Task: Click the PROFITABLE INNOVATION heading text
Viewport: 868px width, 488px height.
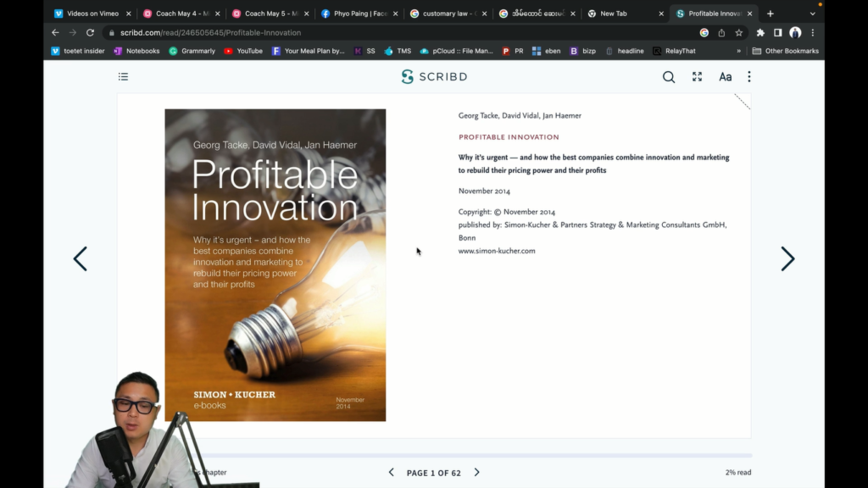Action: (x=509, y=137)
